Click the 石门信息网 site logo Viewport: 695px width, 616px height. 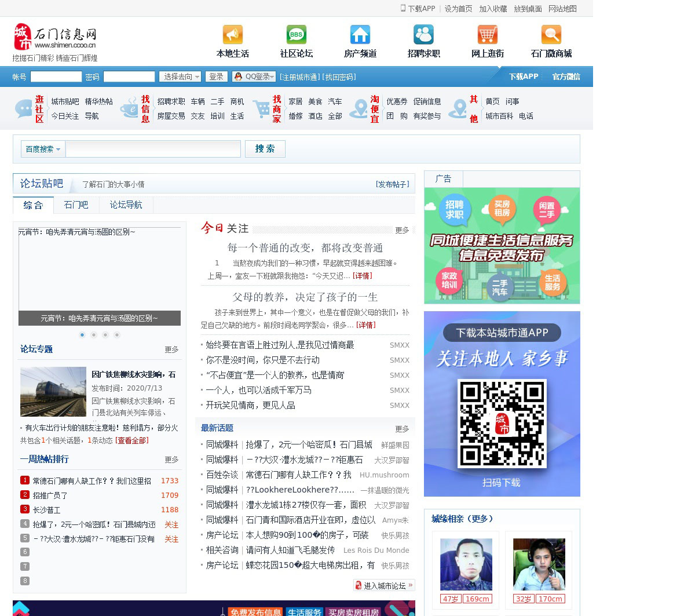55,37
